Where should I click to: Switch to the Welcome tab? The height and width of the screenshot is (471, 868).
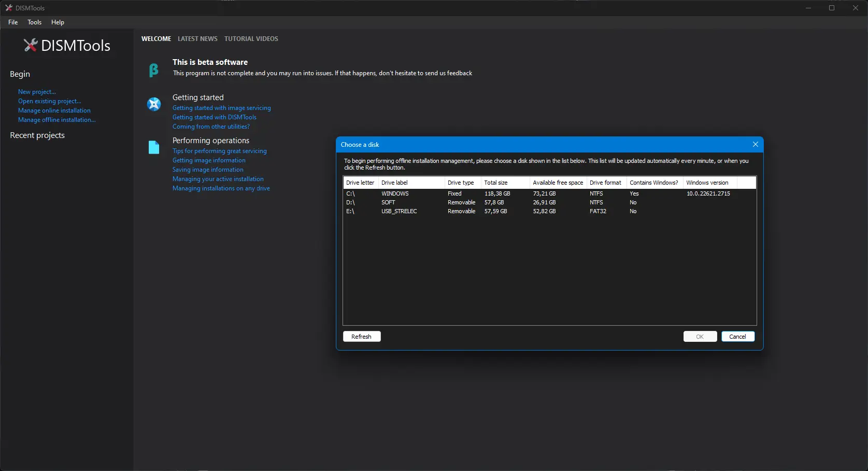pyautogui.click(x=156, y=39)
